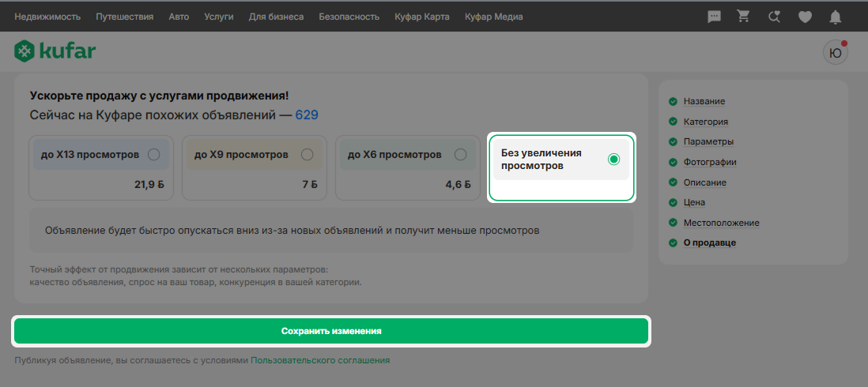Open saved searches icon with heart

[x=775, y=17]
